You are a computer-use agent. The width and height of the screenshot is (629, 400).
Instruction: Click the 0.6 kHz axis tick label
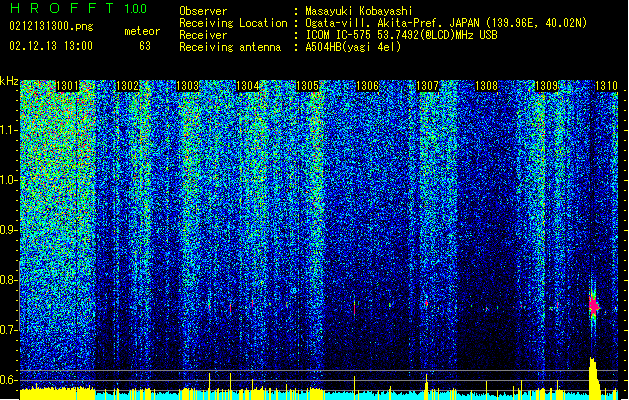point(8,380)
